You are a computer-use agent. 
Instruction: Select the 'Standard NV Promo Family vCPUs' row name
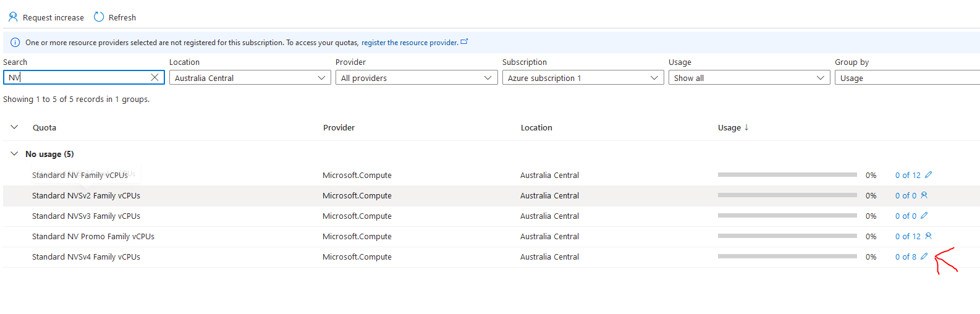(93, 237)
